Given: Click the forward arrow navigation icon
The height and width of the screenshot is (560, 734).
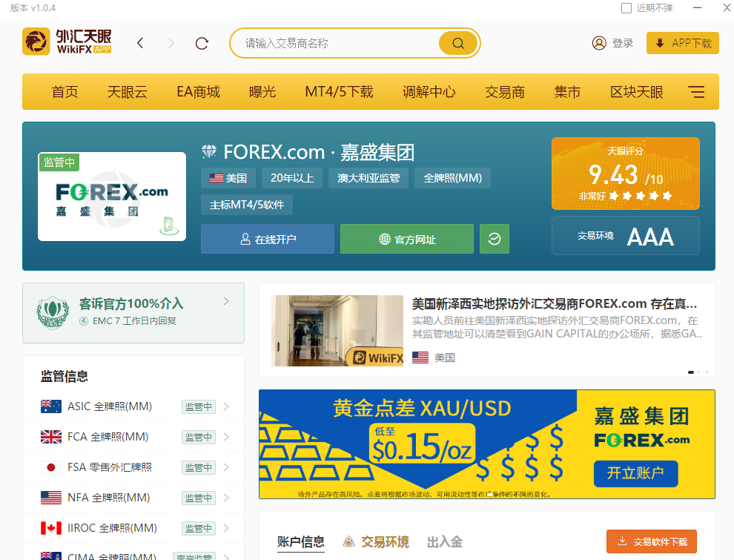Looking at the screenshot, I should [171, 43].
